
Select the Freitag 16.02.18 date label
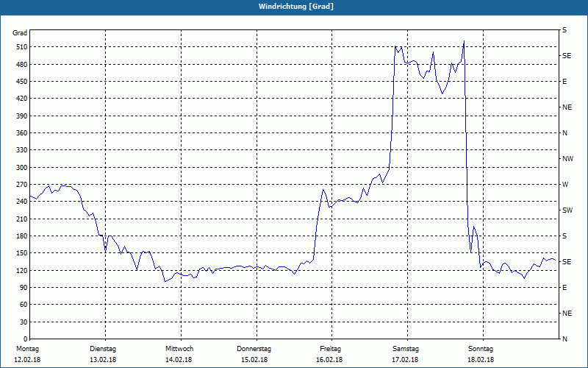point(329,354)
